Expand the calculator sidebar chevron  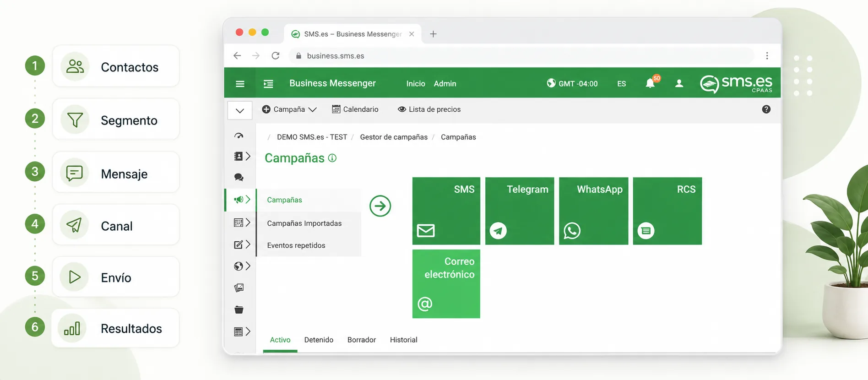click(248, 331)
